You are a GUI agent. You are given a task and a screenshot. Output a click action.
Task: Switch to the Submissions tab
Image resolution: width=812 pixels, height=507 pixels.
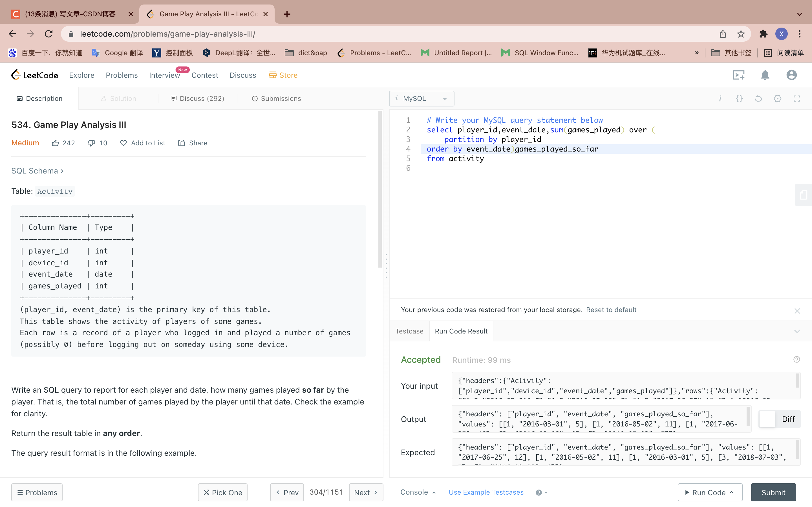pos(277,99)
